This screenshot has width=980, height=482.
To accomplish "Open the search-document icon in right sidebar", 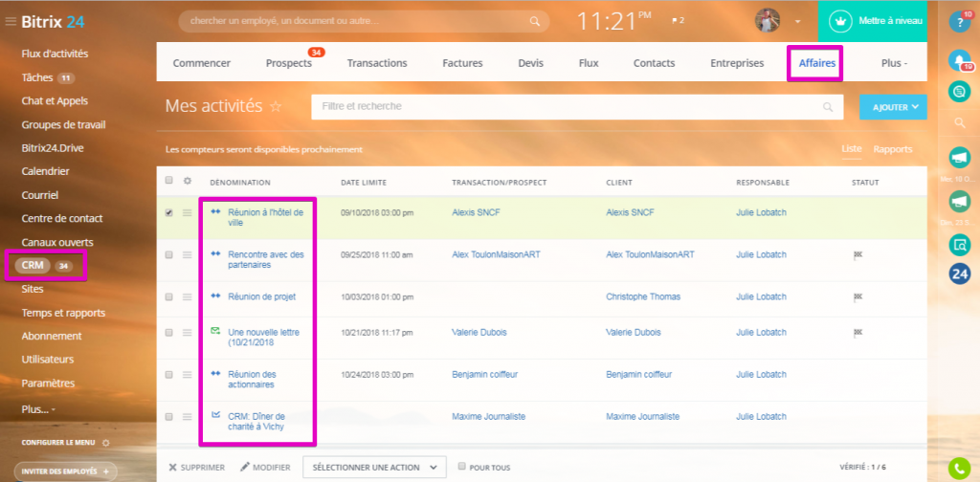I will click(x=959, y=244).
